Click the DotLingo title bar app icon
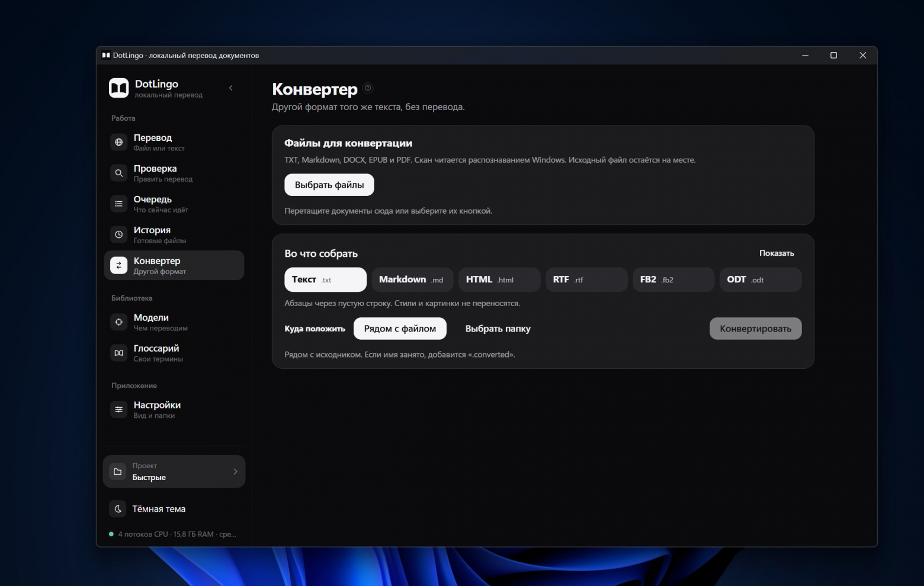 106,55
